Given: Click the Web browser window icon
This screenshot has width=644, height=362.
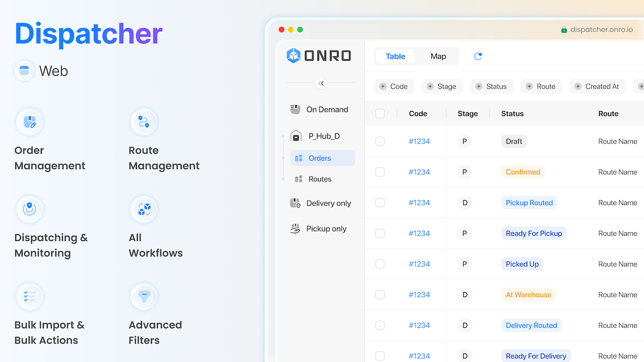Looking at the screenshot, I should [25, 71].
